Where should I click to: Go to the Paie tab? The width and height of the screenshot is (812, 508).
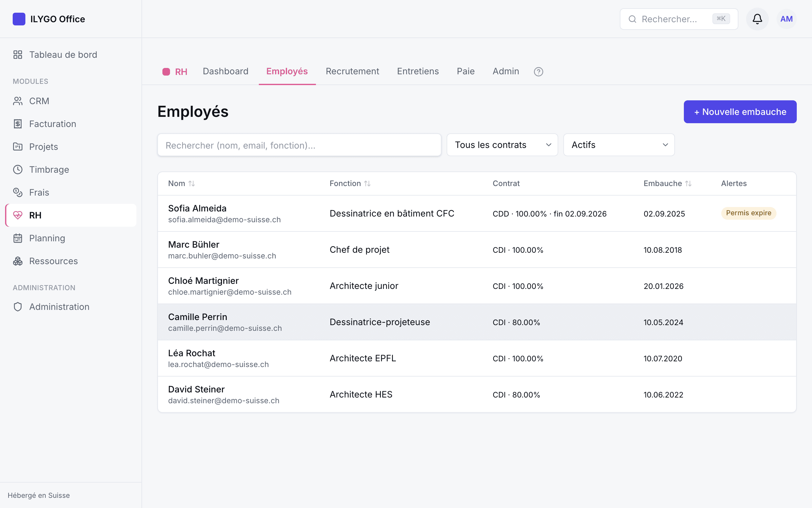(466, 71)
